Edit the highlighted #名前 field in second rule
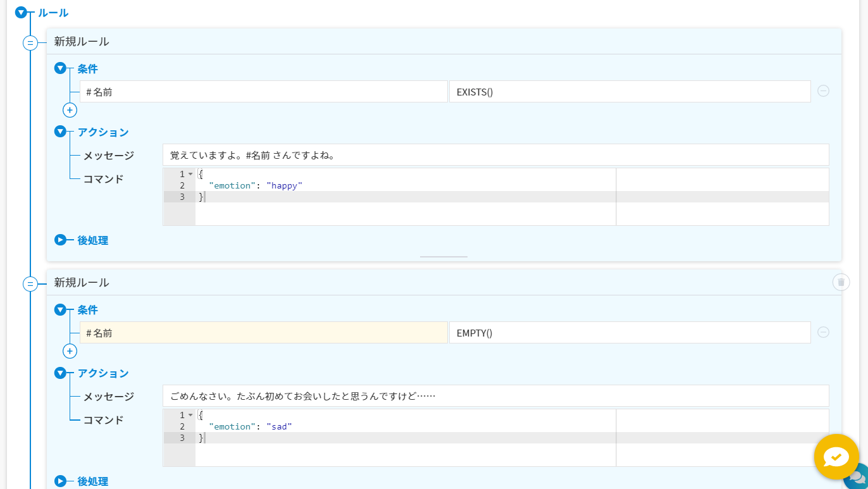Image resolution: width=868 pixels, height=489 pixels. coord(264,333)
